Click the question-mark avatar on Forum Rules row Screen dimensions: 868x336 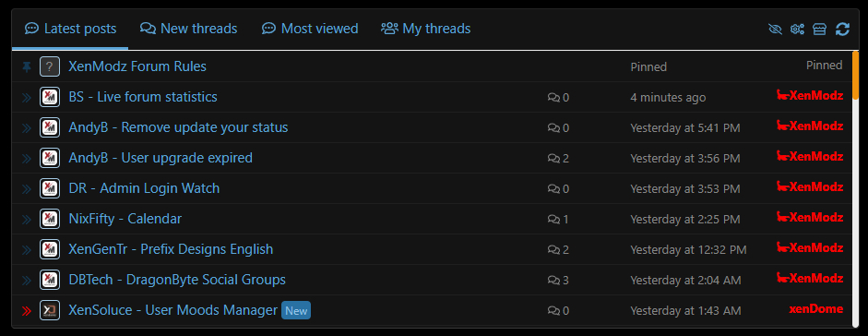tap(50, 67)
